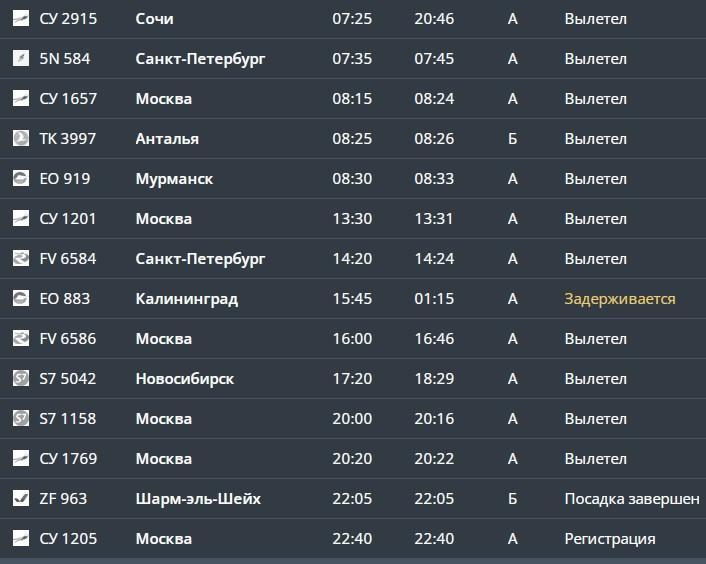Select the Turkish Airlines icon for TK 3997

(x=21, y=139)
